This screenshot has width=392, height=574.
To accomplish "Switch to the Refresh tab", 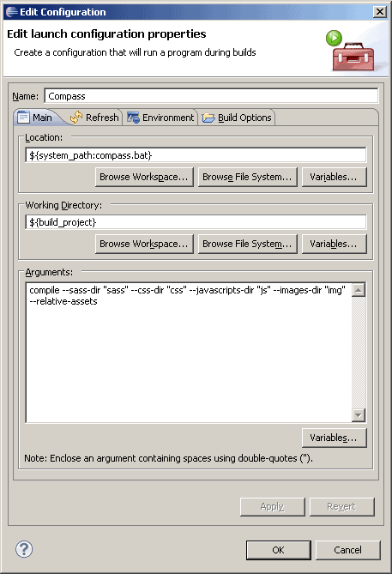I will pyautogui.click(x=95, y=118).
